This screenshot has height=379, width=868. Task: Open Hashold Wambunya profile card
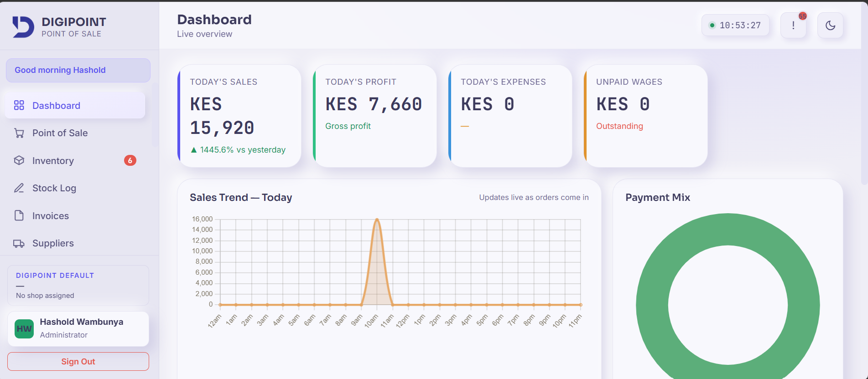pos(78,329)
